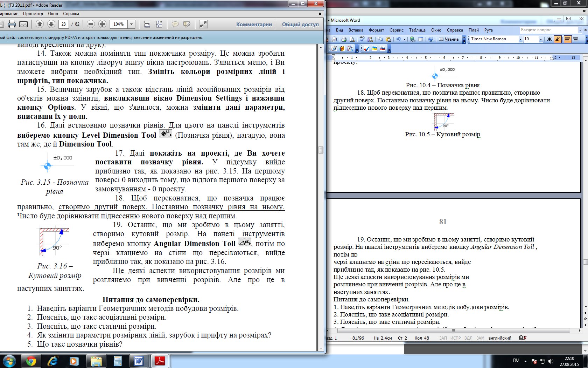The height and width of the screenshot is (368, 588).
Task: Open help question box dropdown arrow
Action: coord(580,30)
